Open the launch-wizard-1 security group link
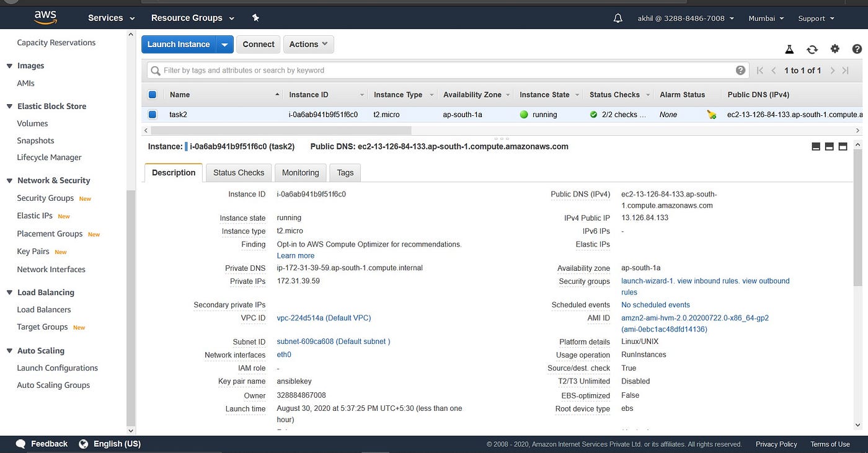The height and width of the screenshot is (453, 868). pyautogui.click(x=647, y=281)
